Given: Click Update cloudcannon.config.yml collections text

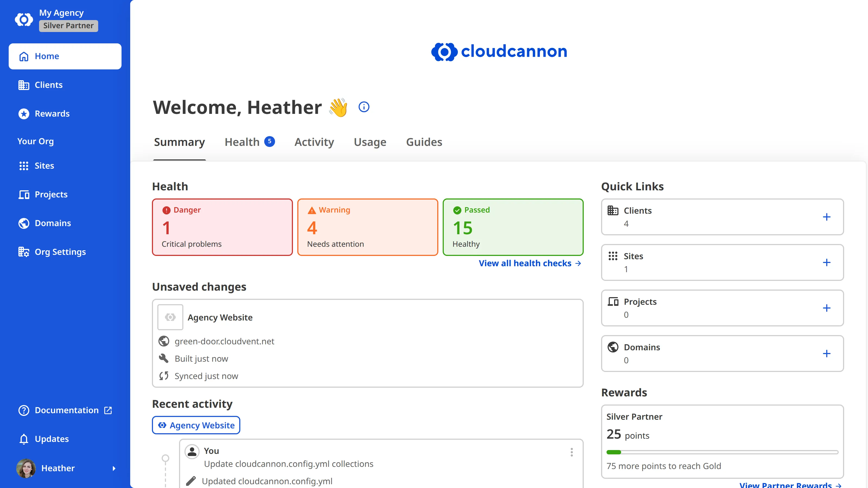Looking at the screenshot, I should coord(289,464).
